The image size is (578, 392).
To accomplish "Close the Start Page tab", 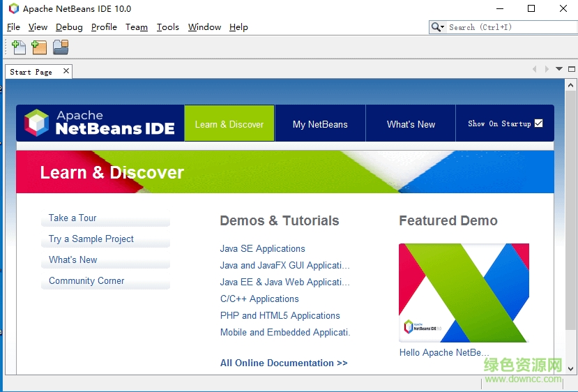I will pos(66,71).
